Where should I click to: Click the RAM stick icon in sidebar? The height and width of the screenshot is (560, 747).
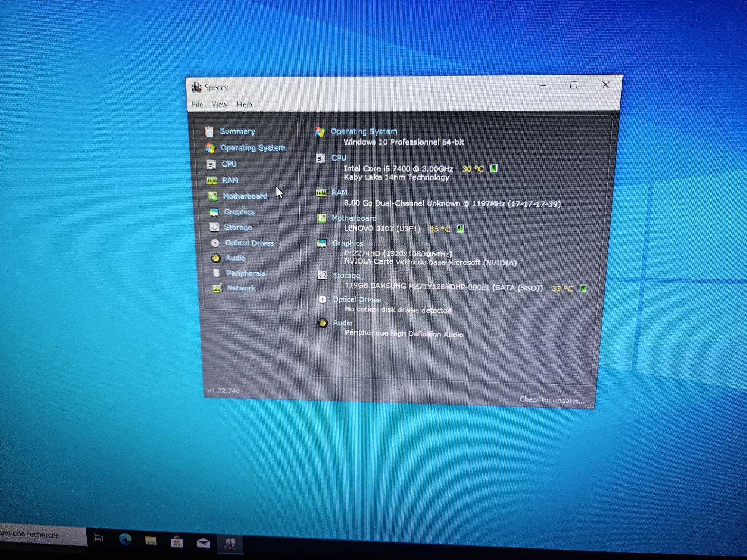coord(212,180)
